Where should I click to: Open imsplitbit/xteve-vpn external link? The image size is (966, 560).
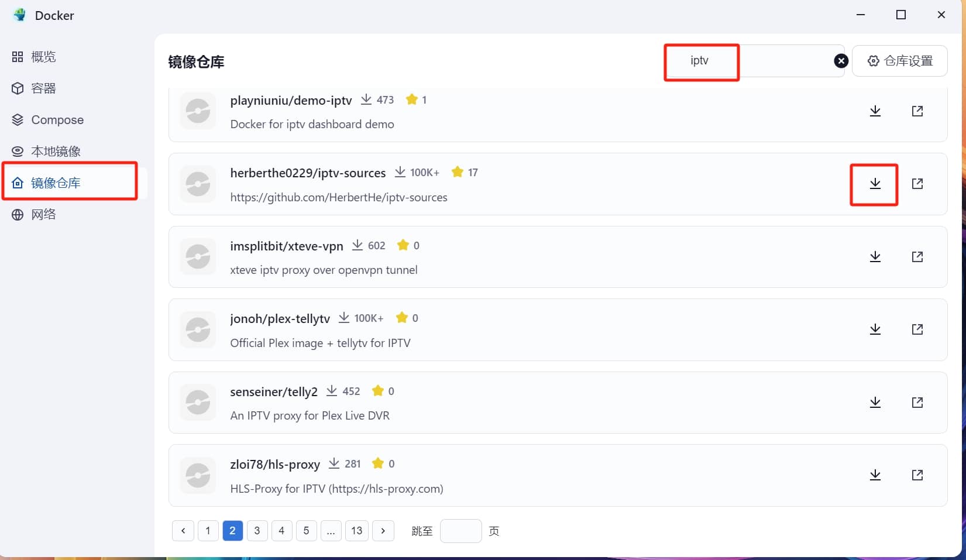(x=917, y=256)
